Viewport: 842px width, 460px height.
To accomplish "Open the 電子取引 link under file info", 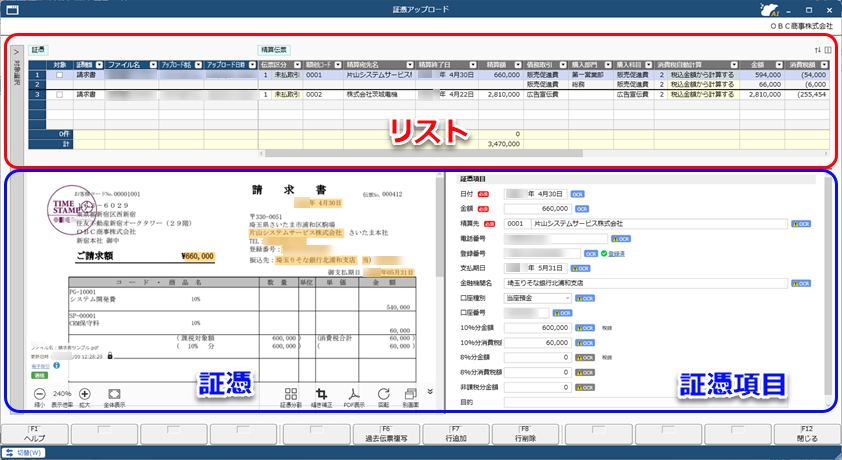I will click(40, 366).
